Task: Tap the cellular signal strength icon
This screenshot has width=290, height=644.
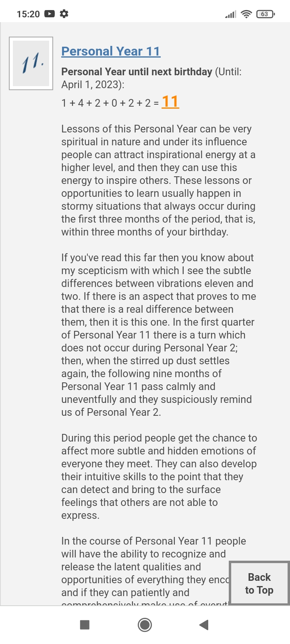Action: pos(231,14)
